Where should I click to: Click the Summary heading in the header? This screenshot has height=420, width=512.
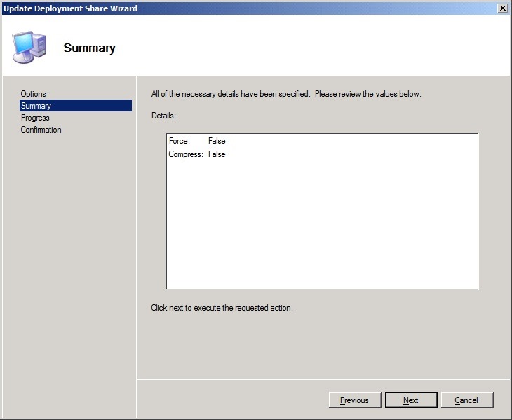coord(89,48)
